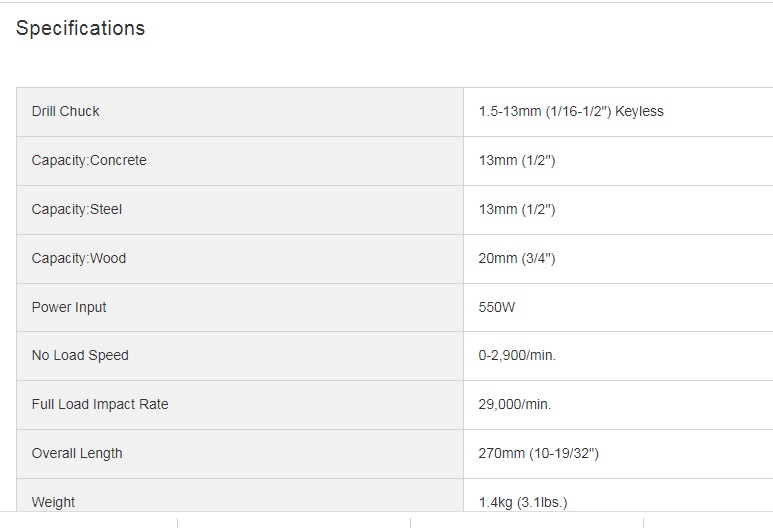Screen dimensions: 773x528
Task: Select the Power Input label
Action: coord(69,307)
